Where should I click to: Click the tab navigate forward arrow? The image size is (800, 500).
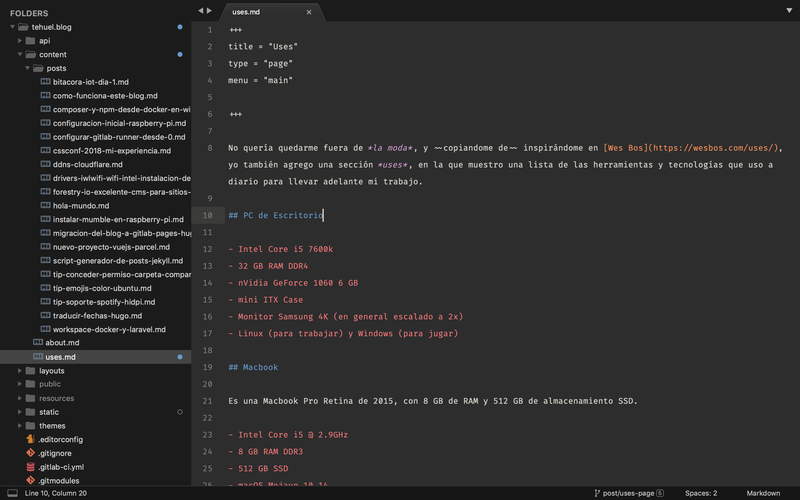click(x=209, y=11)
